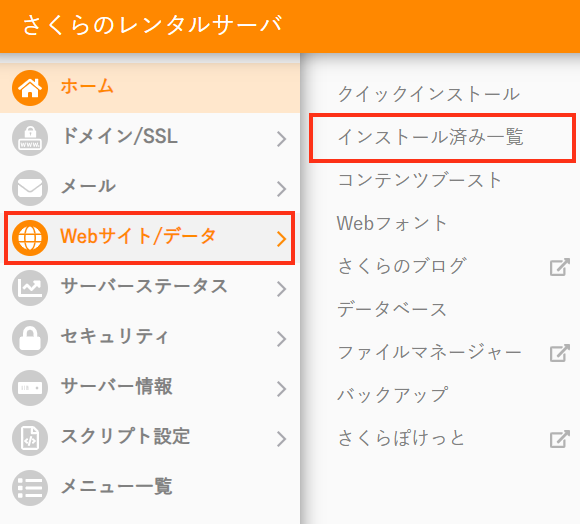
Task: Select クイックインストール from the submenu
Action: [x=429, y=94]
